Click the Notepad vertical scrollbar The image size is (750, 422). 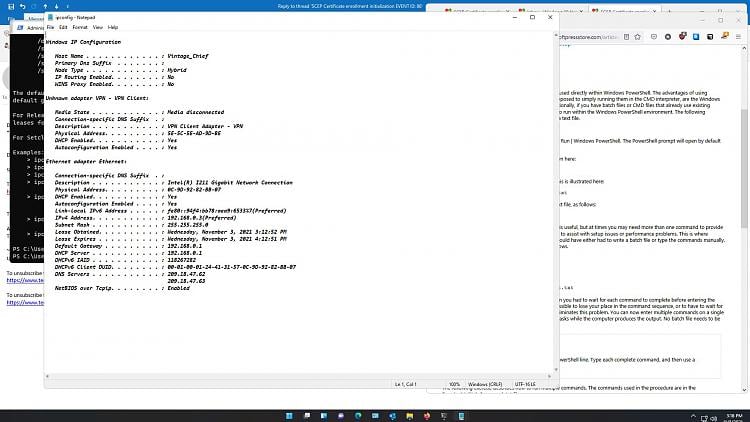555,202
